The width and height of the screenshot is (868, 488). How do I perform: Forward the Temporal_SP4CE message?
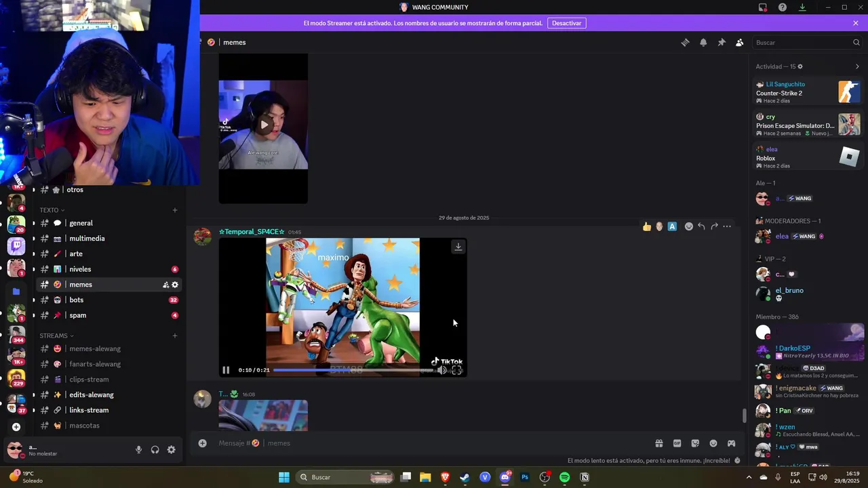(714, 226)
